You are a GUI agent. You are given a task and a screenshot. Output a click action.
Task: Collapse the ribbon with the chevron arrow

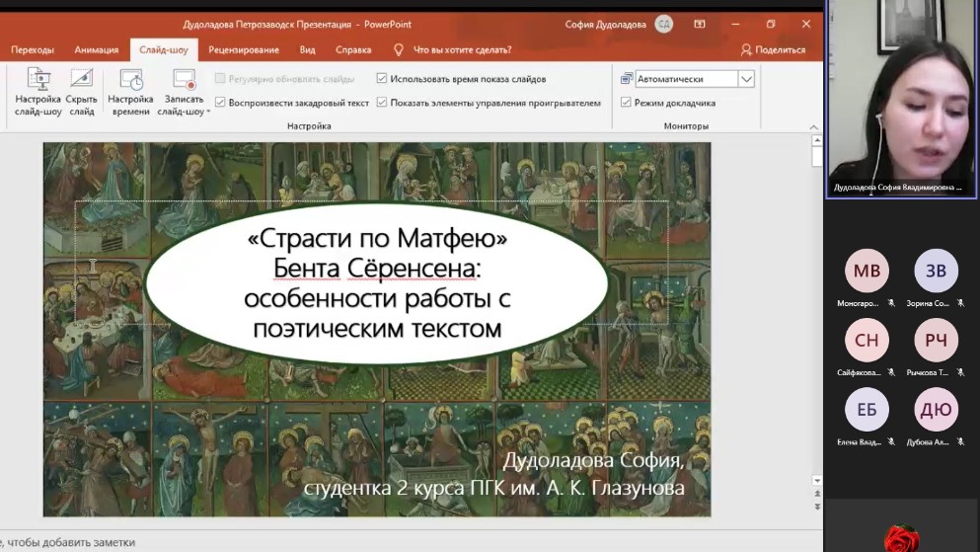pos(814,126)
